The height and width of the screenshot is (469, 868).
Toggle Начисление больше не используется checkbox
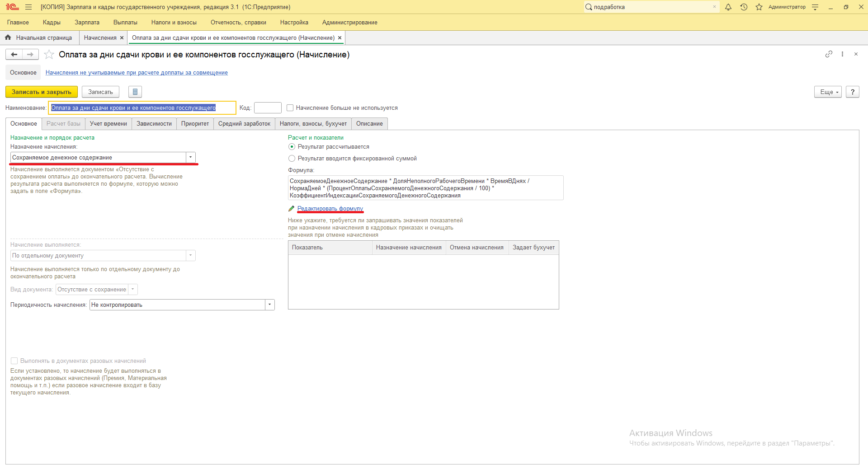290,108
